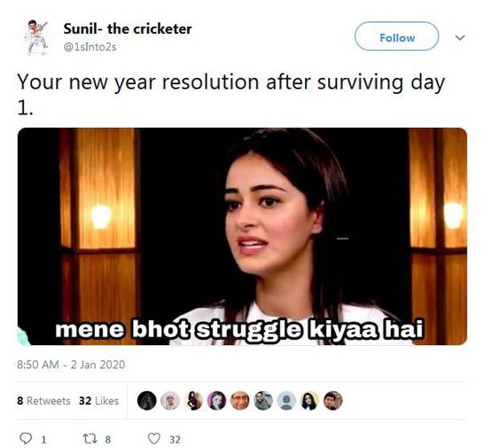Image resolution: width=492 pixels, height=448 pixels.
Task: Open Sunil's cricketer profile avatar
Action: (x=36, y=37)
